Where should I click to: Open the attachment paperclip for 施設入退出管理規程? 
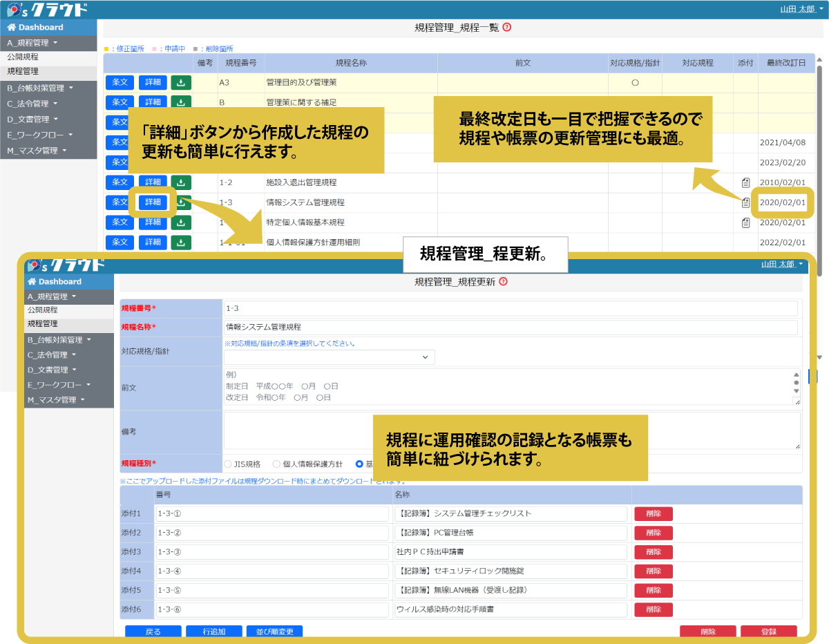pos(744,182)
